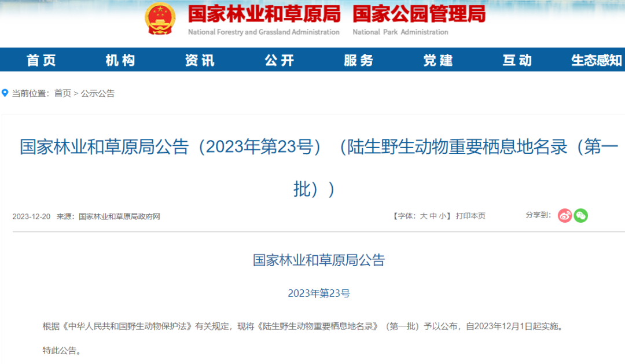Open the 互动 navigation menu
The height and width of the screenshot is (364, 625).
517,60
